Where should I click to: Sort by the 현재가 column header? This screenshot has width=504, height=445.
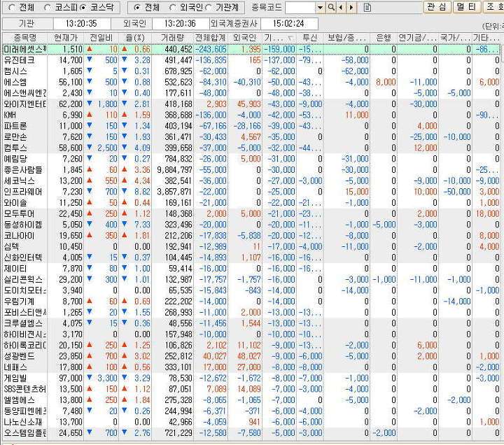click(66, 38)
